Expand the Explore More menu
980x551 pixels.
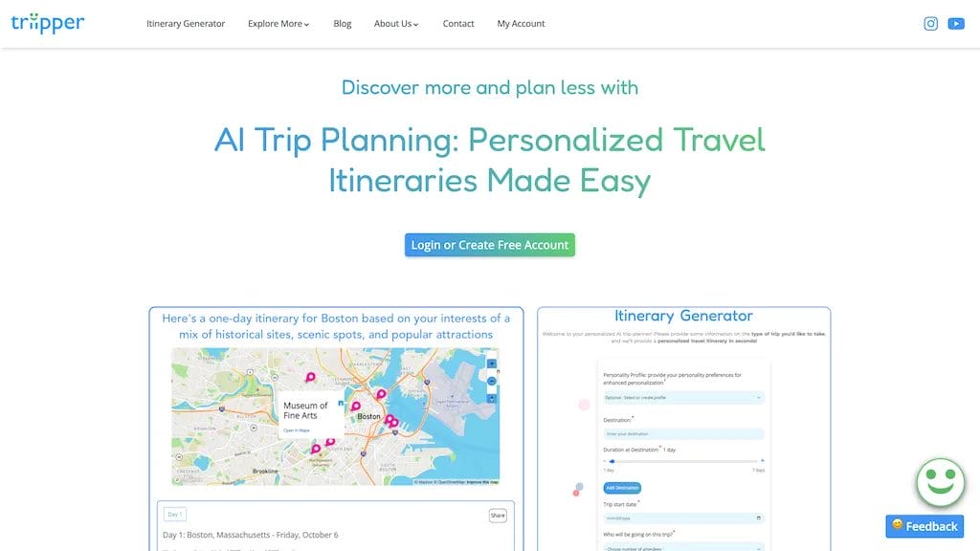pos(278,24)
